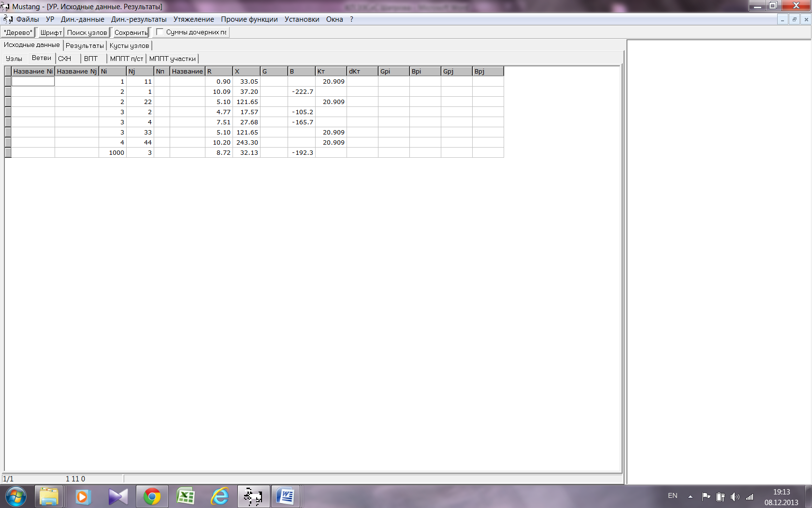Open network signal tray icon
The height and width of the screenshot is (508, 812).
750,496
